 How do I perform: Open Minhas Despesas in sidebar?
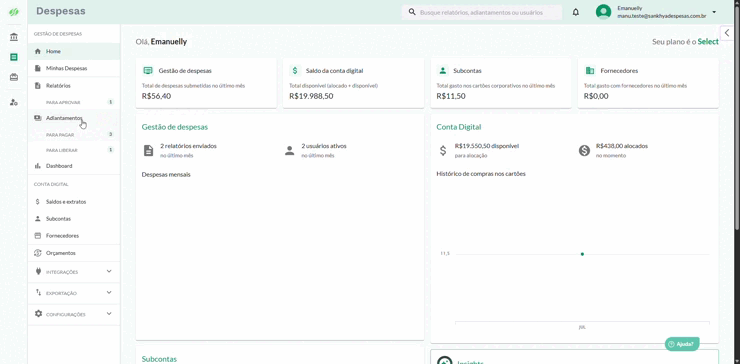(x=74, y=68)
